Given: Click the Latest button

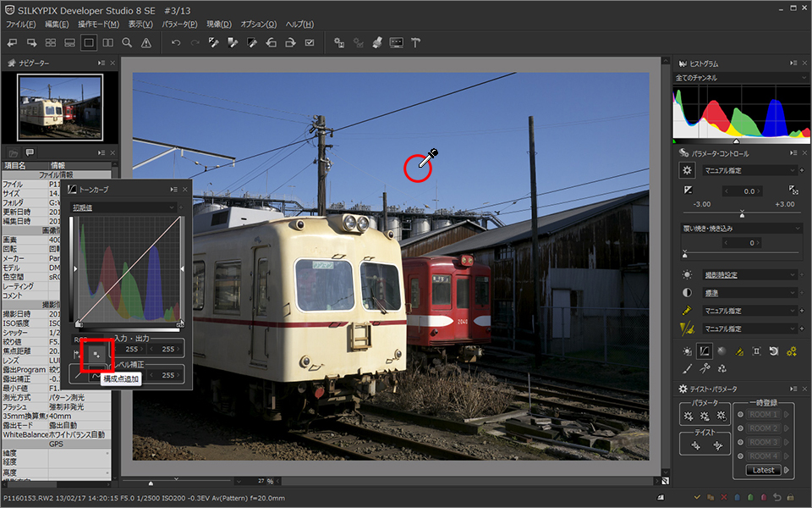Looking at the screenshot, I should pos(763,470).
